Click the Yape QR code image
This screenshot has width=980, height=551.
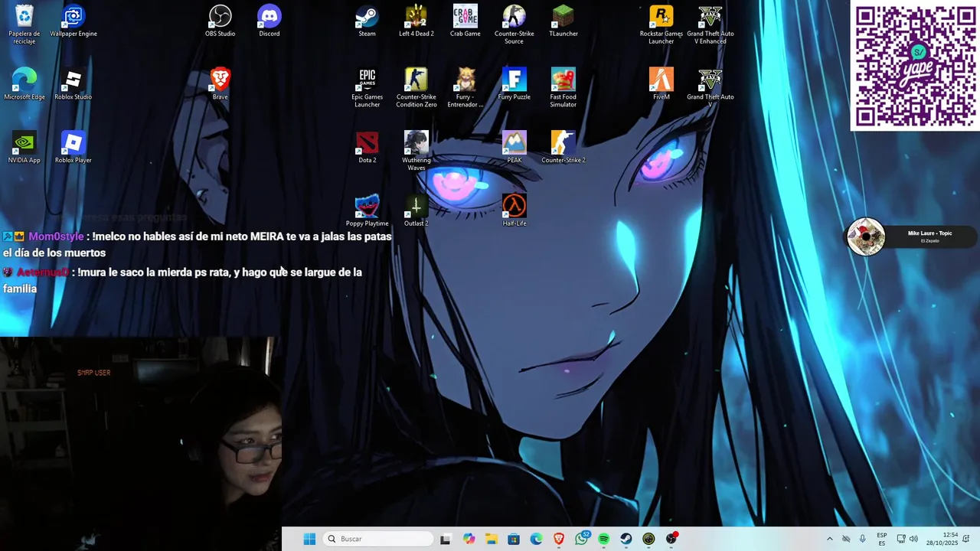[x=915, y=66]
